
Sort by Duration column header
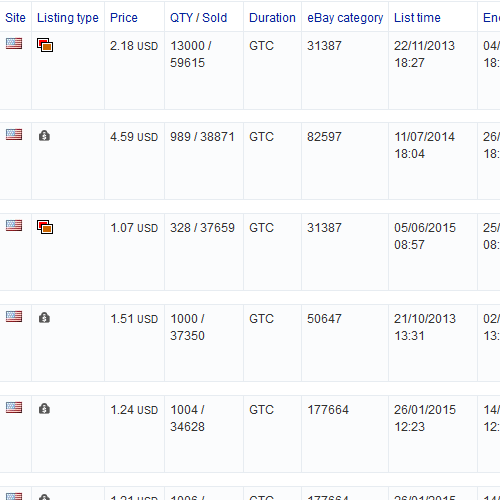[272, 18]
